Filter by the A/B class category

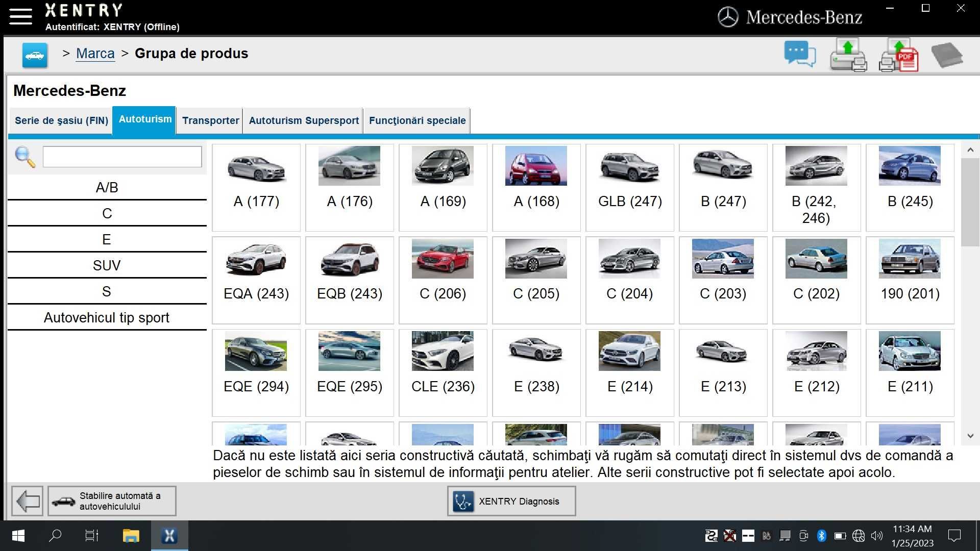point(107,188)
